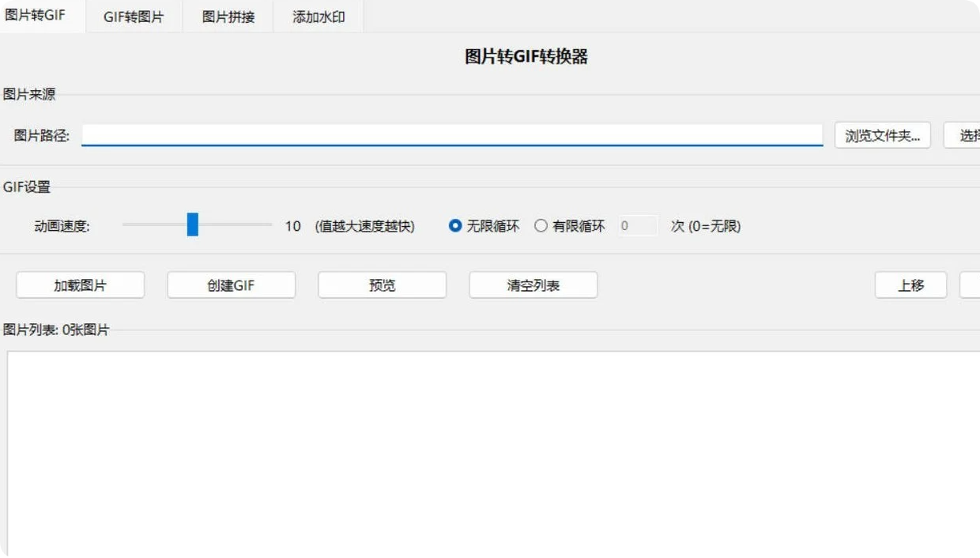Select the 无限循环 radio option
Viewport: 980px width, 558px height.
(455, 225)
